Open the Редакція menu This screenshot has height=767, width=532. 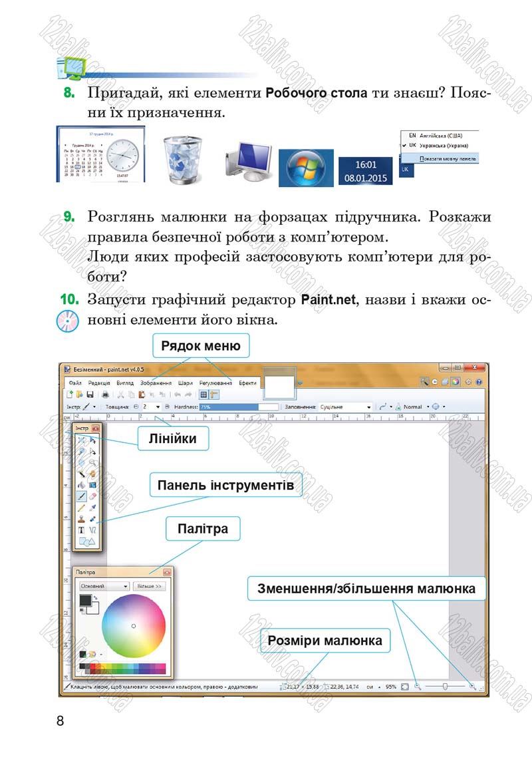(99, 383)
